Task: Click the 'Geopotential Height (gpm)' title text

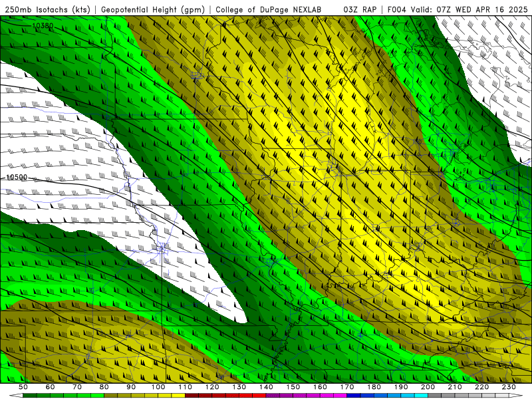Action: click(x=153, y=10)
